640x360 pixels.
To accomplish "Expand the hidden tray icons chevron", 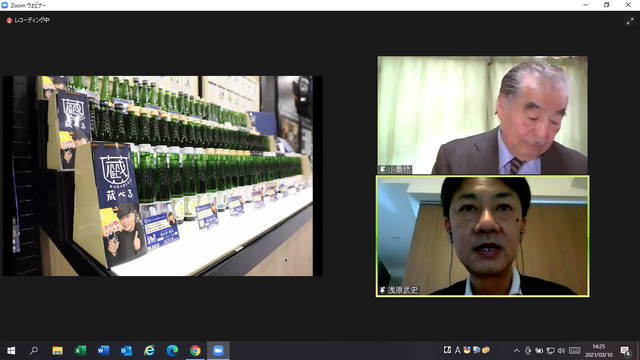I will click(x=516, y=351).
